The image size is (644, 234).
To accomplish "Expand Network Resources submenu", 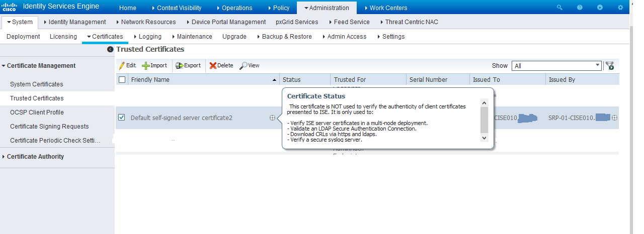I will 146,22.
